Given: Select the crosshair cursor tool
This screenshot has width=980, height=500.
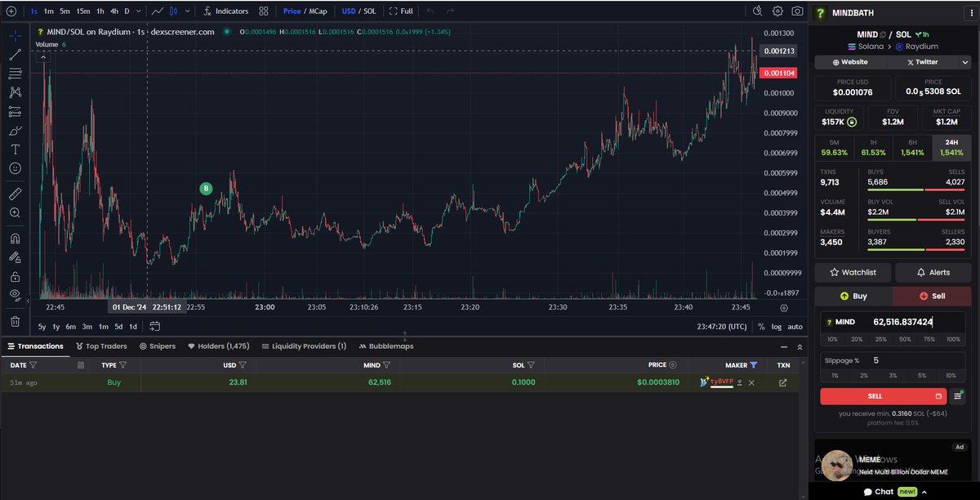Looking at the screenshot, I should (x=15, y=36).
